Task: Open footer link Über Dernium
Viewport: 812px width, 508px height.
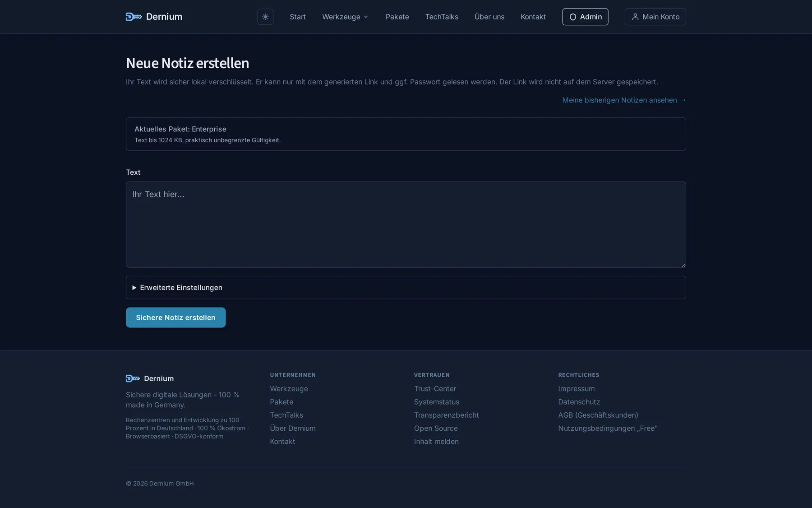Action: tap(293, 428)
